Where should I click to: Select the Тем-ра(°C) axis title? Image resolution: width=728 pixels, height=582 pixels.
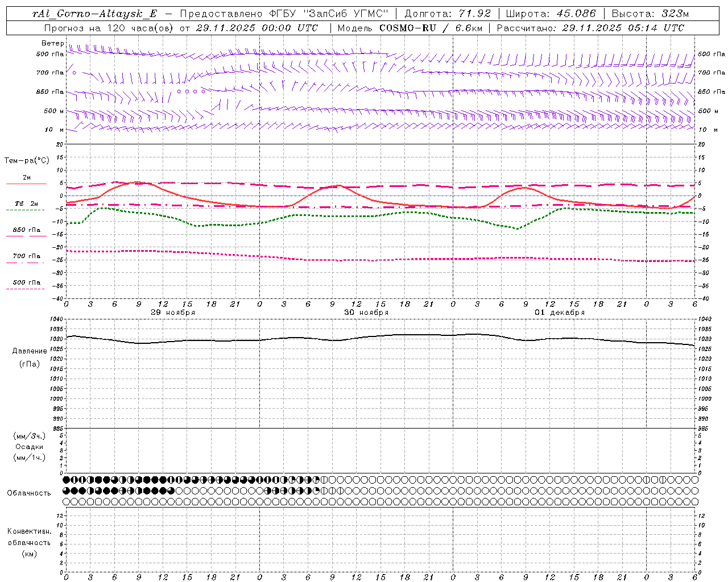(x=27, y=161)
